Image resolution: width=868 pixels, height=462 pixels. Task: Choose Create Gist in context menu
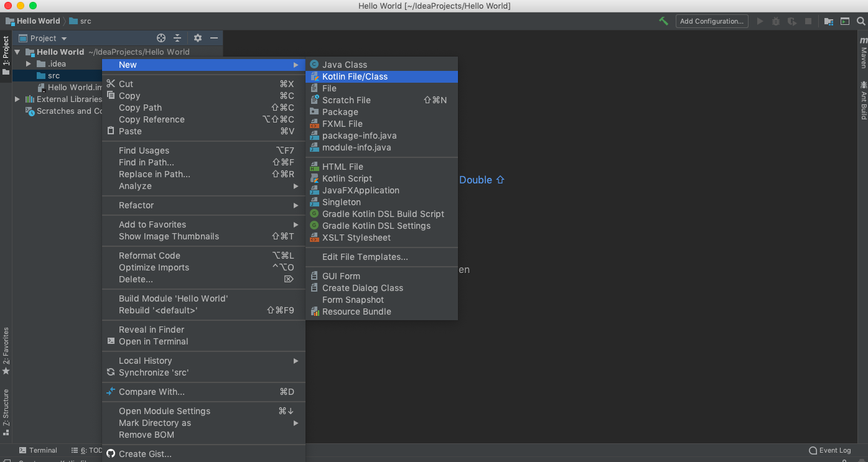click(203, 454)
